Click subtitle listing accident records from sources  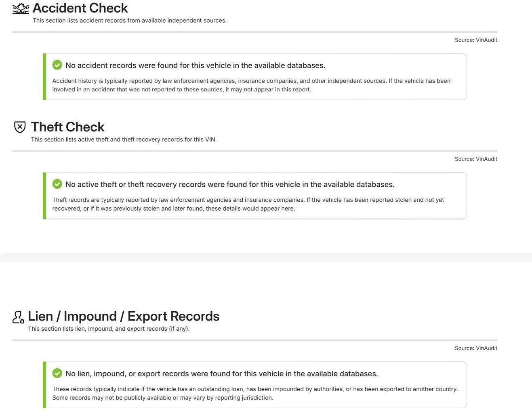(130, 20)
